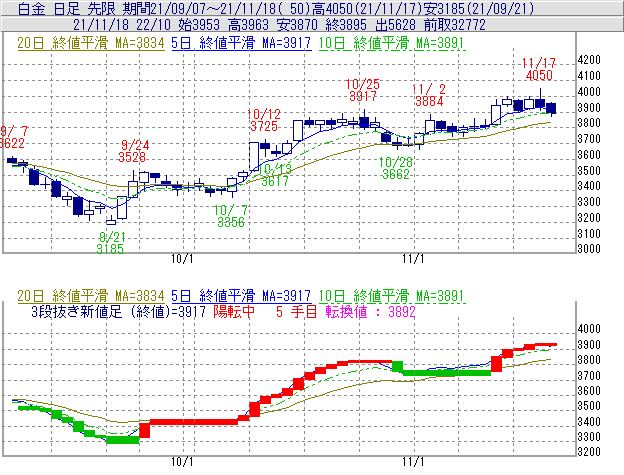This screenshot has width=624, height=475.
Task: Click the 9/ 7 3622 starting label
Action: click(13, 137)
